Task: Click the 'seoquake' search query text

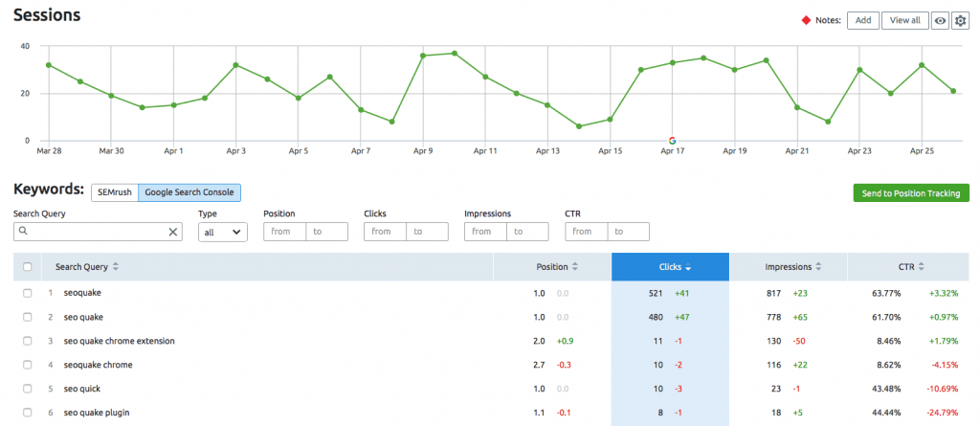Action: tap(82, 293)
